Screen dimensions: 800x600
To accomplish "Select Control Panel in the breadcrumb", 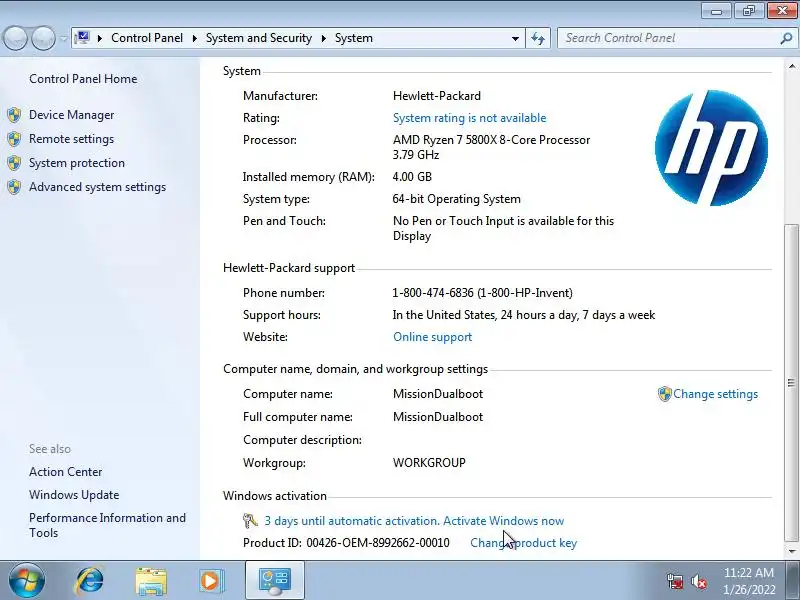I will coord(147,38).
